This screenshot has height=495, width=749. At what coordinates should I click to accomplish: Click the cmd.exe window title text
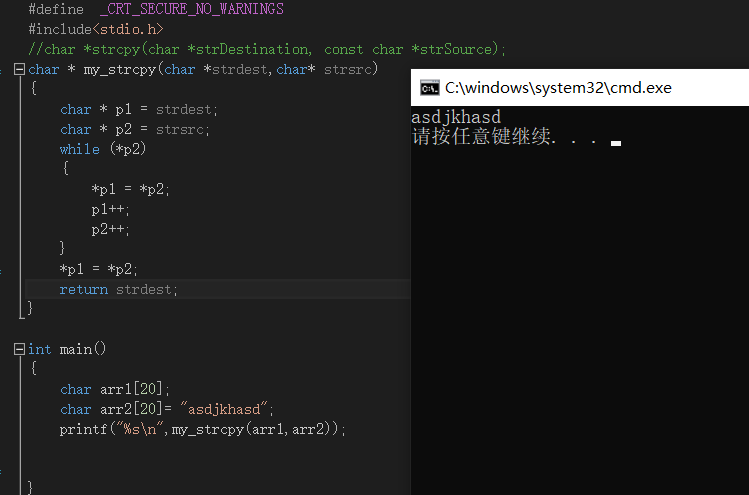coord(558,88)
